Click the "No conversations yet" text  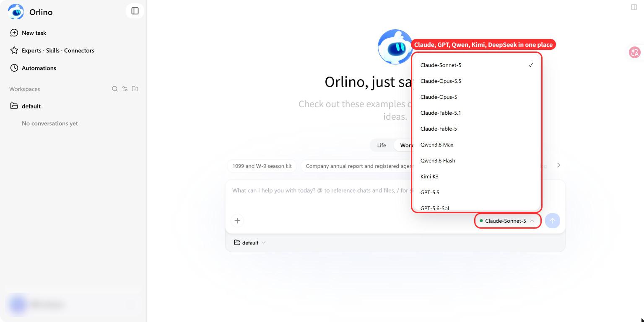tap(50, 123)
